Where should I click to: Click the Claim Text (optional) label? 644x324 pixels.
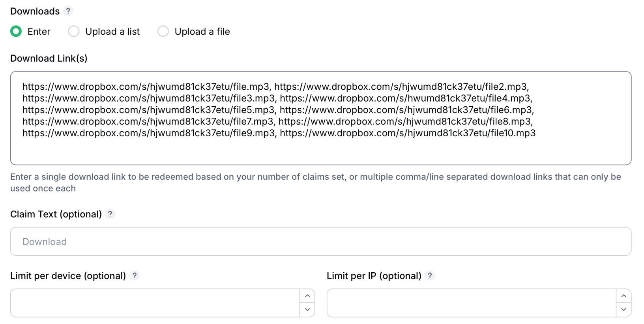(x=56, y=214)
